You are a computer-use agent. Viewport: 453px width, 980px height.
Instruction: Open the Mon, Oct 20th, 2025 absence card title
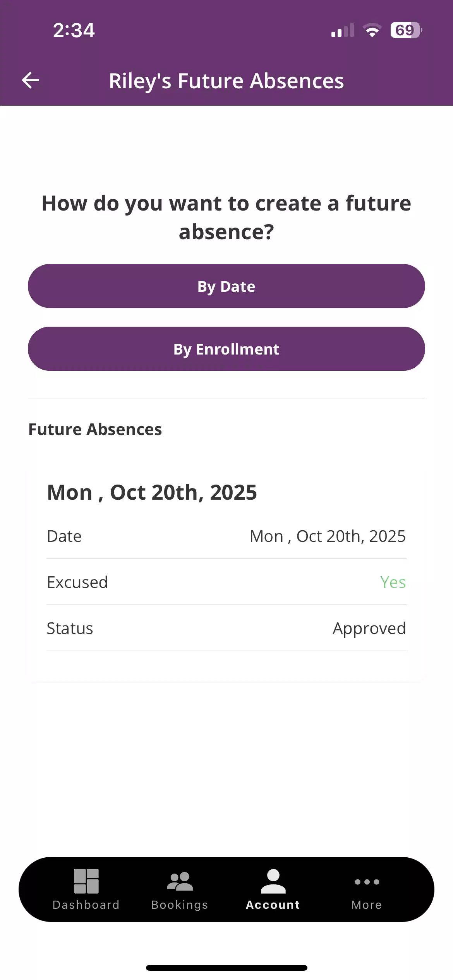click(x=152, y=492)
